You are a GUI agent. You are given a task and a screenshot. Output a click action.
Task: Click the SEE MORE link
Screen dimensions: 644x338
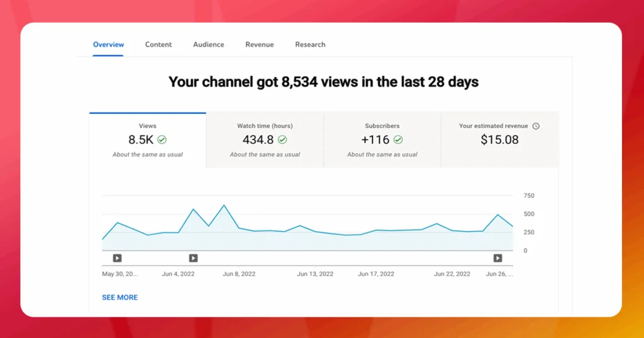pyautogui.click(x=120, y=297)
